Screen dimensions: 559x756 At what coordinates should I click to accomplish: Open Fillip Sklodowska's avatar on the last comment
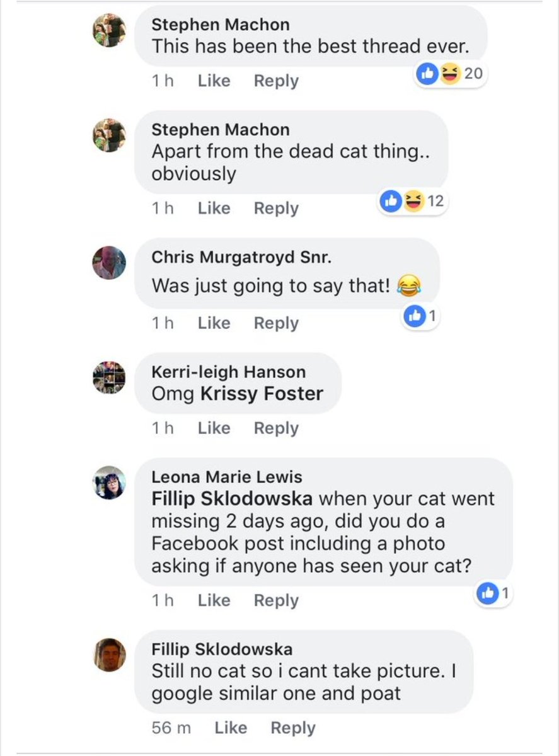pos(109,655)
